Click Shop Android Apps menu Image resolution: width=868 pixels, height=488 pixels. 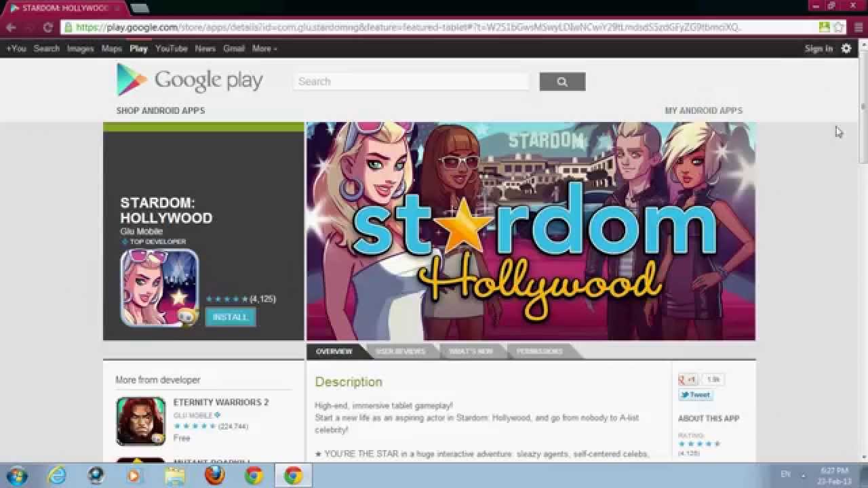pos(161,110)
